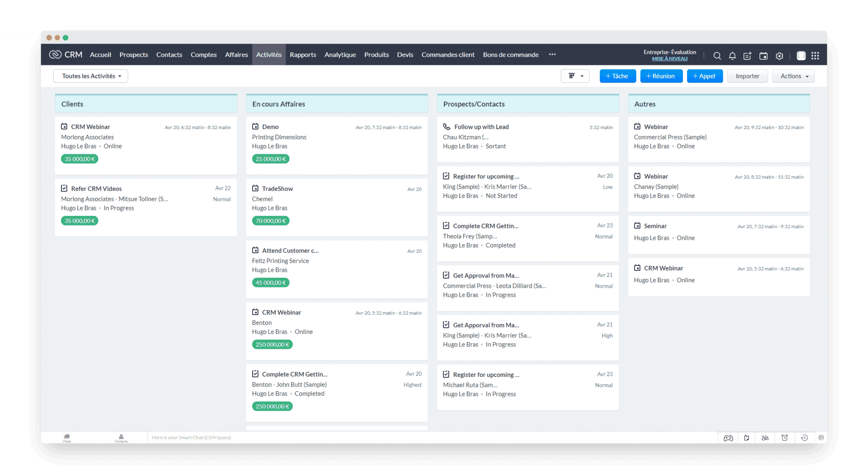Click the Appel icon to log a call
This screenshot has width=868, height=474.
tap(704, 75)
